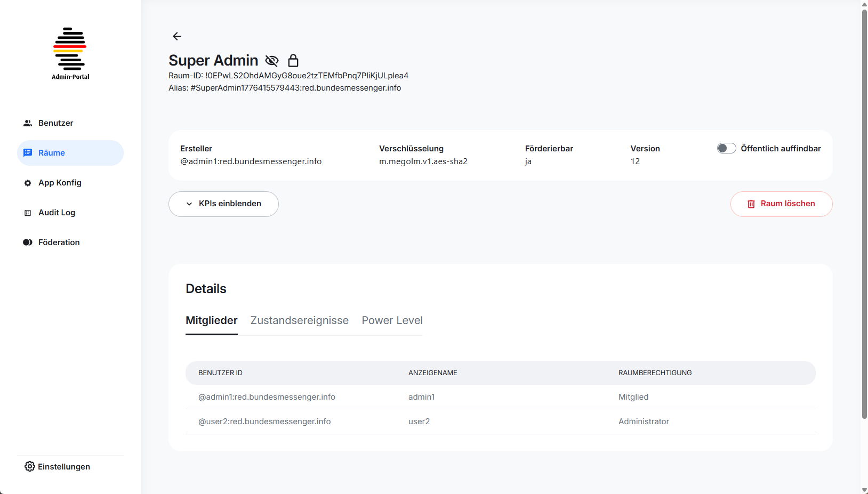Image resolution: width=868 pixels, height=494 pixels.
Task: Open the Räume menu item
Action: (70, 153)
